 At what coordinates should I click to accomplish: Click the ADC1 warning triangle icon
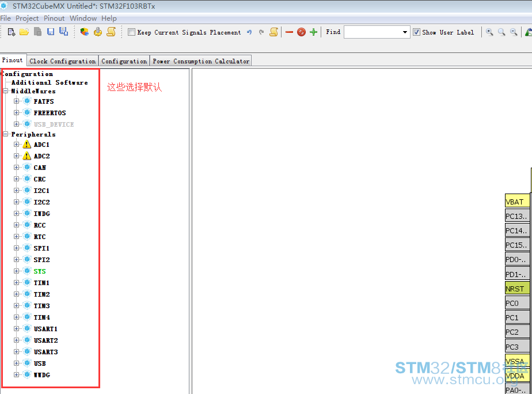27,145
